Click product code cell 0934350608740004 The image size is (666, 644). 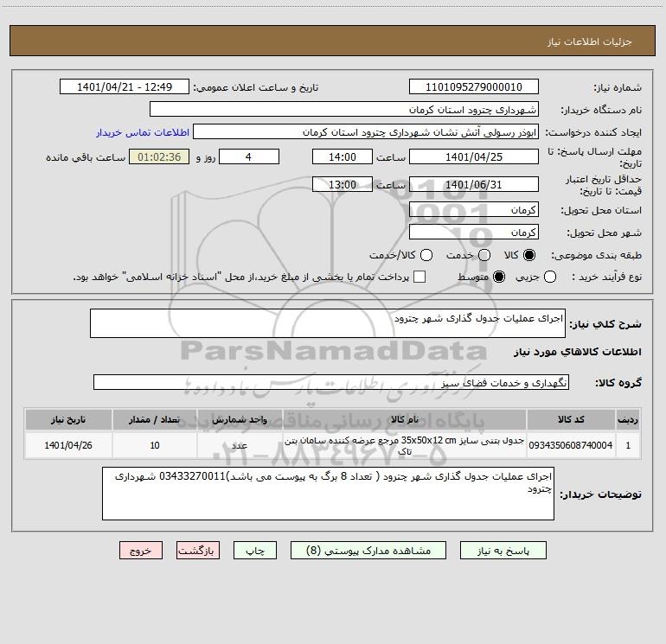pyautogui.click(x=571, y=445)
